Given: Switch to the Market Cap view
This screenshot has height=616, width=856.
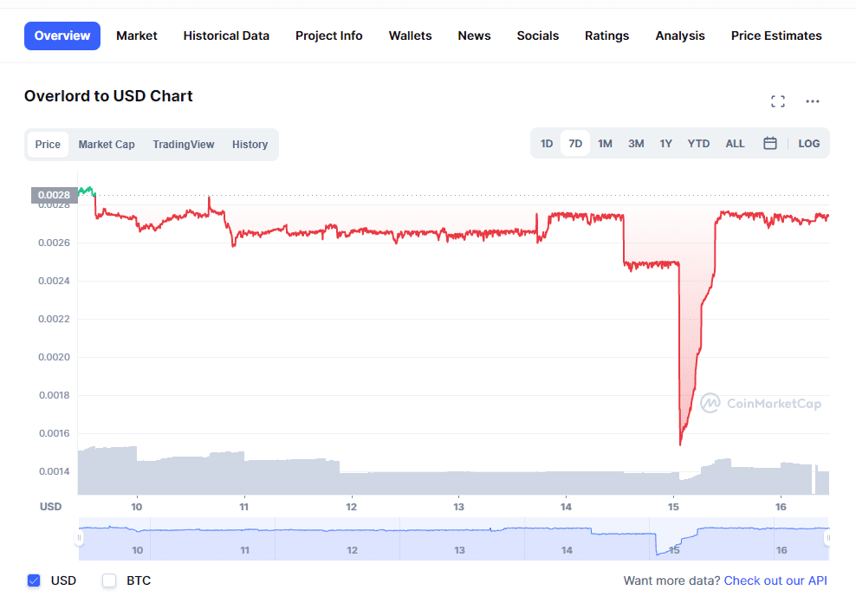Looking at the screenshot, I should (x=106, y=144).
